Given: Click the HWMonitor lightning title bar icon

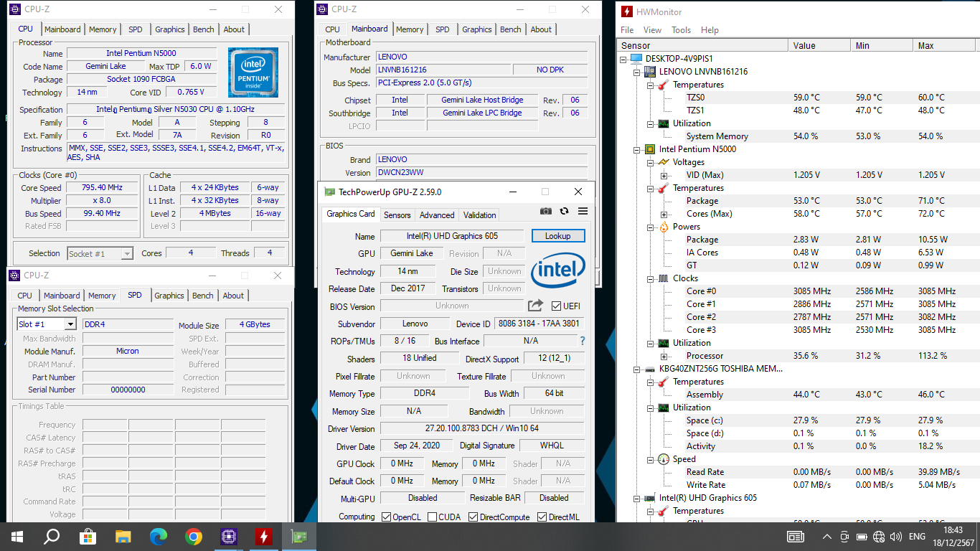Looking at the screenshot, I should pyautogui.click(x=627, y=11).
